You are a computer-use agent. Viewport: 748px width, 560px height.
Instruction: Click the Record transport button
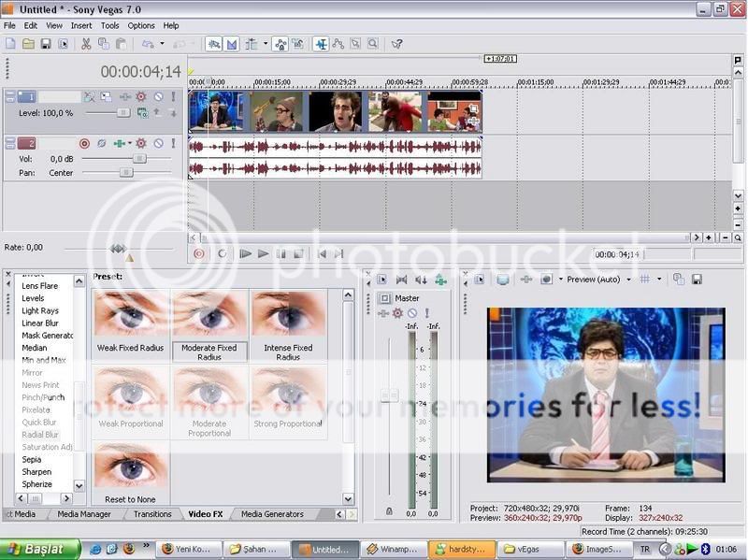click(x=199, y=254)
